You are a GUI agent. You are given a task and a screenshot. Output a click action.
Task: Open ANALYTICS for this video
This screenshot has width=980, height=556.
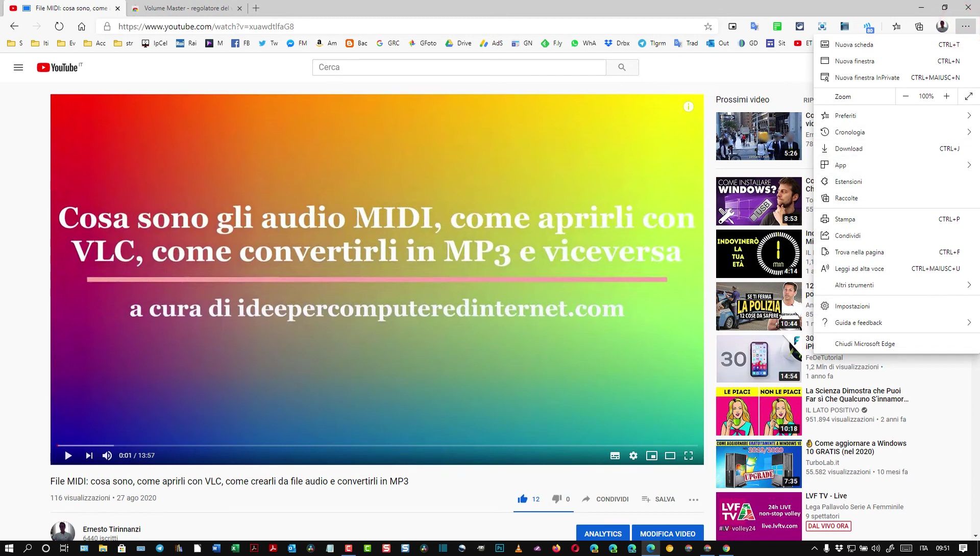tap(603, 534)
